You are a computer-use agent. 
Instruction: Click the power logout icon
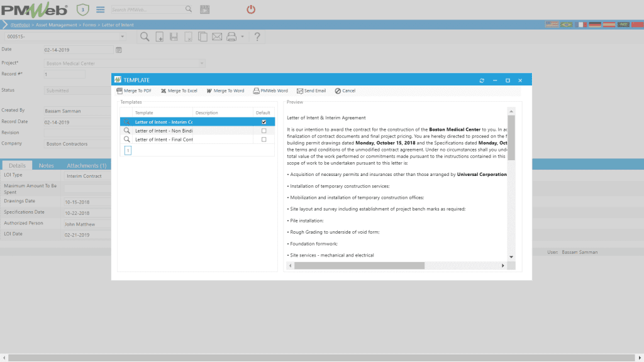pyautogui.click(x=251, y=9)
